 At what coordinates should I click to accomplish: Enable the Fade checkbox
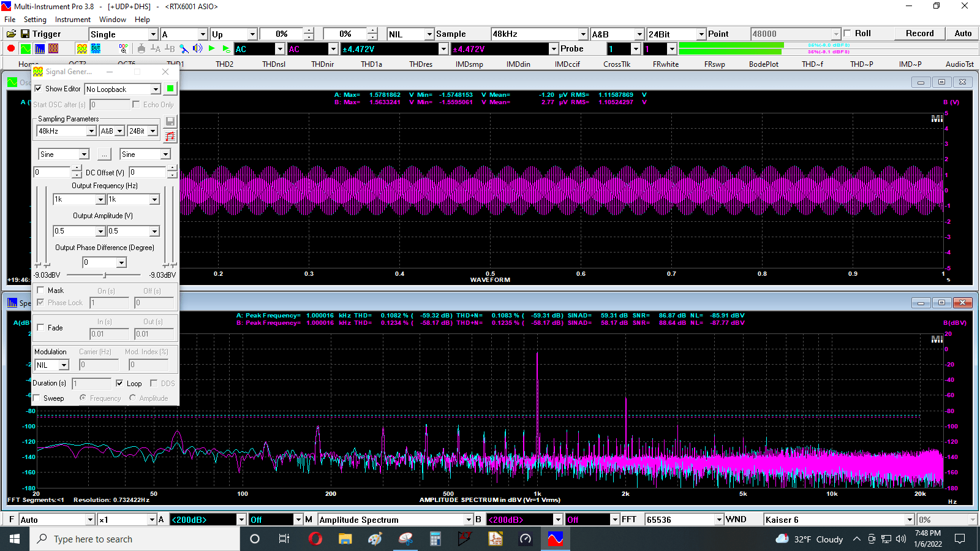click(x=41, y=327)
